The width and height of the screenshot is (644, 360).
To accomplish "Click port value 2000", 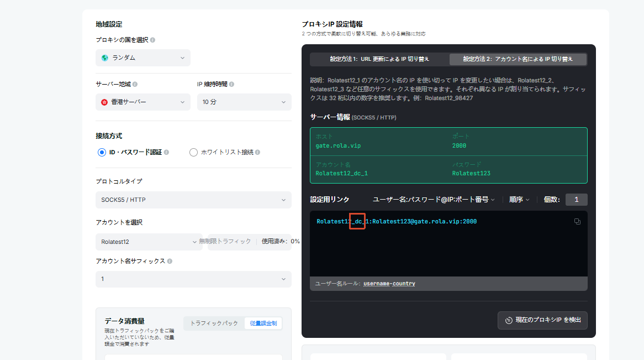I will 459,145.
